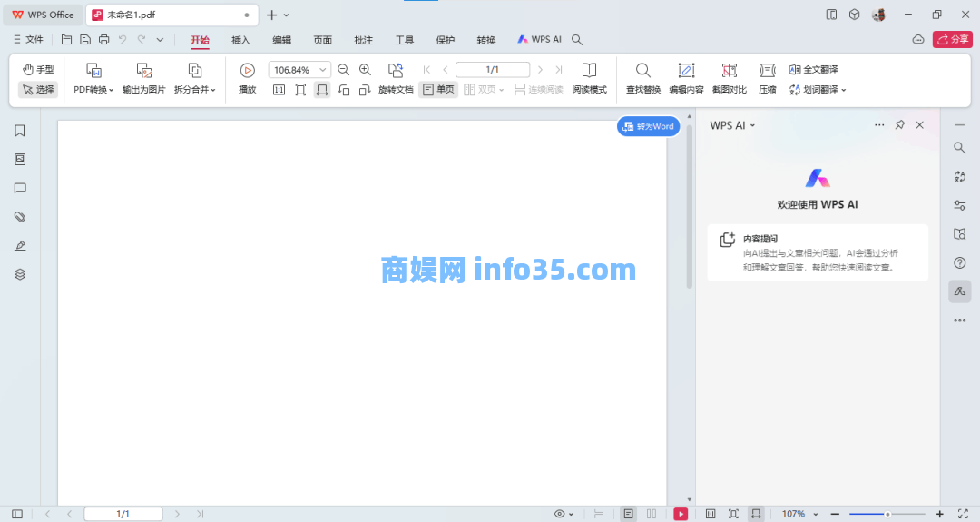Screen dimensions: 980x522
Task: Click the save icon in quick access bar
Action: tap(85, 39)
